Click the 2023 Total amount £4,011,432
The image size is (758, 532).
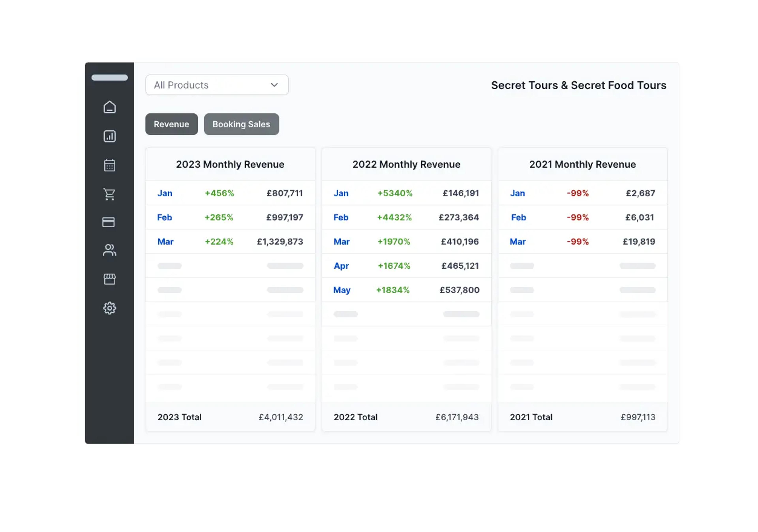coord(281,417)
